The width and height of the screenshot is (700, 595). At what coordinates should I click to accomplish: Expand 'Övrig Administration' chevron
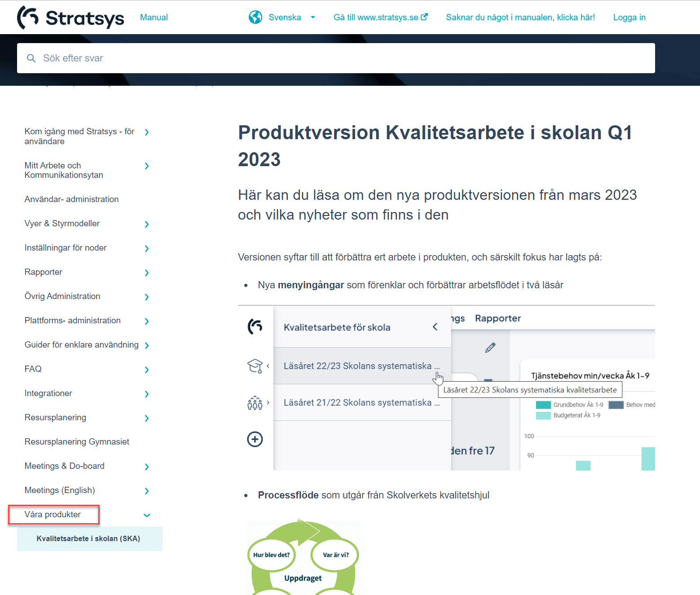pos(147,297)
